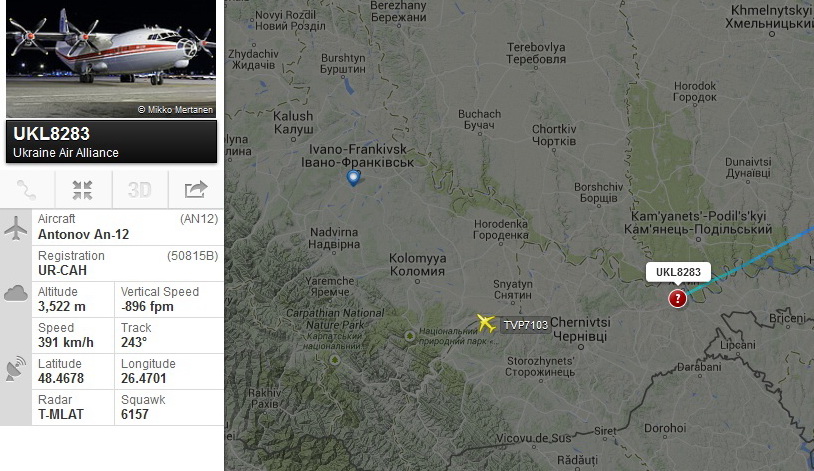The width and height of the screenshot is (814, 471).
Task: Click the radar dish icon in the sidebar
Action: (x=16, y=368)
